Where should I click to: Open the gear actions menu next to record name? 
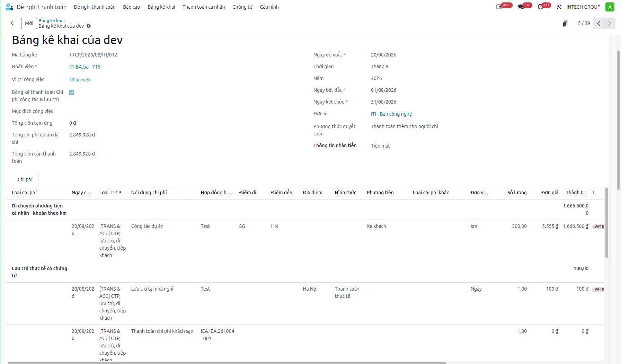tap(89, 26)
